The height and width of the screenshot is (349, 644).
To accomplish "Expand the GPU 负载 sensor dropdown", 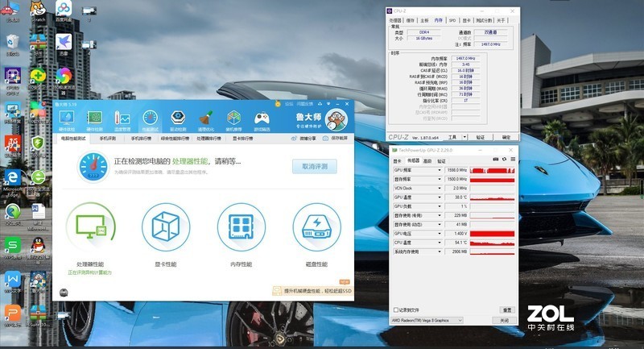I will [x=439, y=206].
